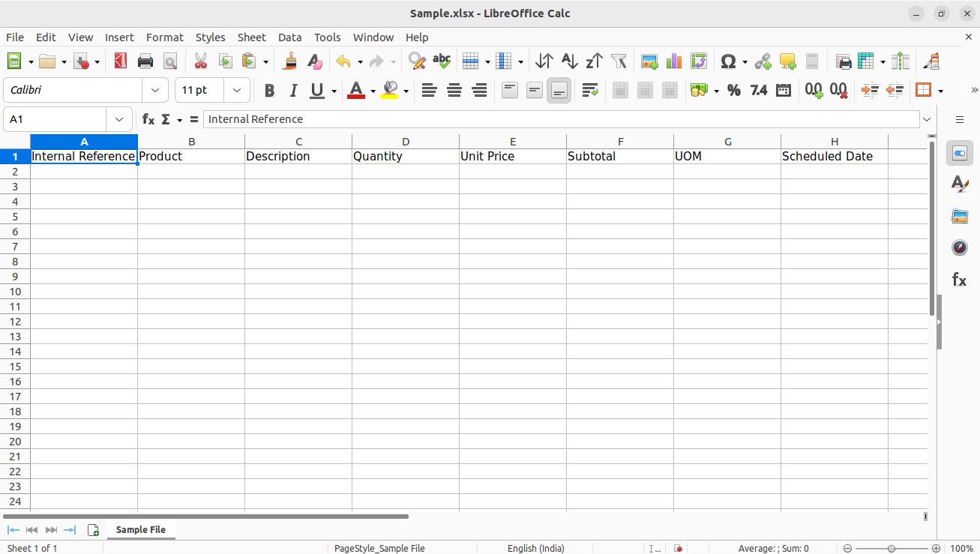The height and width of the screenshot is (554, 980).
Task: Open Paste options dropdown arrow
Action: pos(265,61)
